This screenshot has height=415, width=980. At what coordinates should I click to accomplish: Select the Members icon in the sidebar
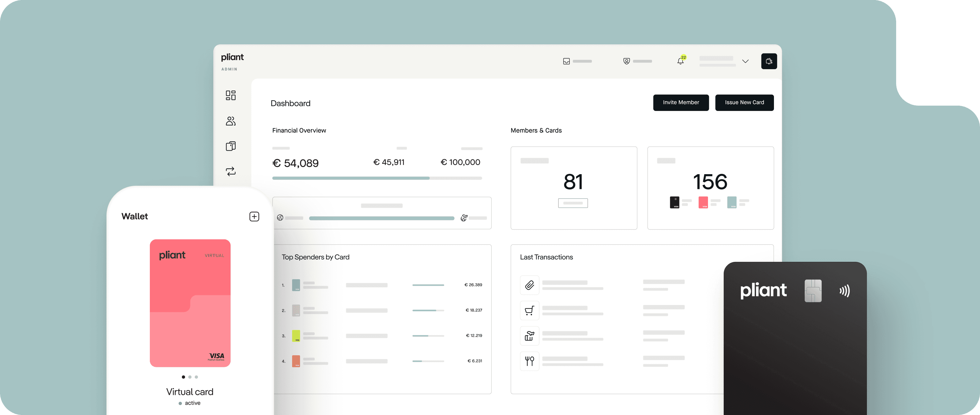pos(230,121)
